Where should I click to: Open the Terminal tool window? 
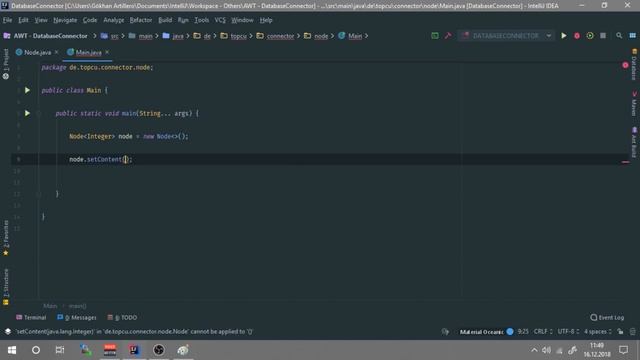(x=31, y=317)
